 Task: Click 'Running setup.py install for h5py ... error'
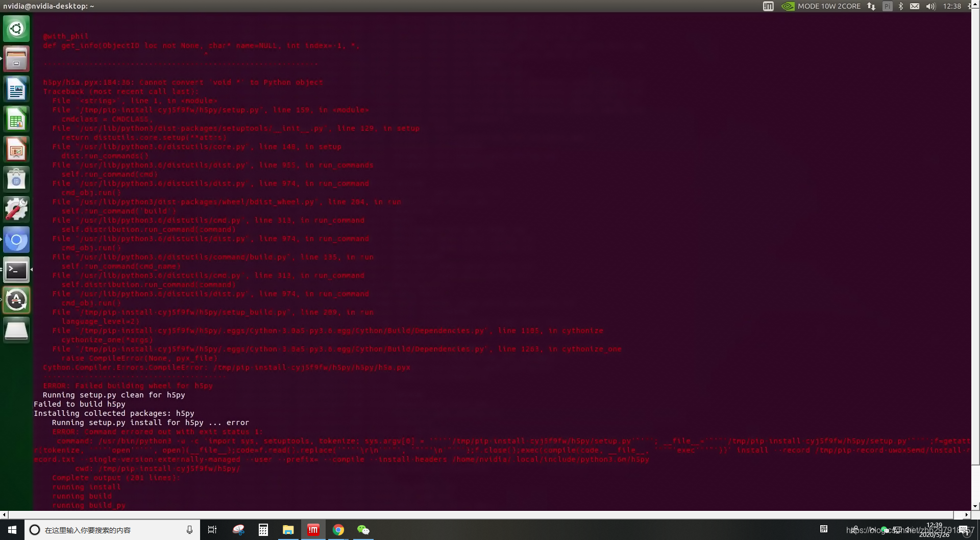[x=151, y=422]
